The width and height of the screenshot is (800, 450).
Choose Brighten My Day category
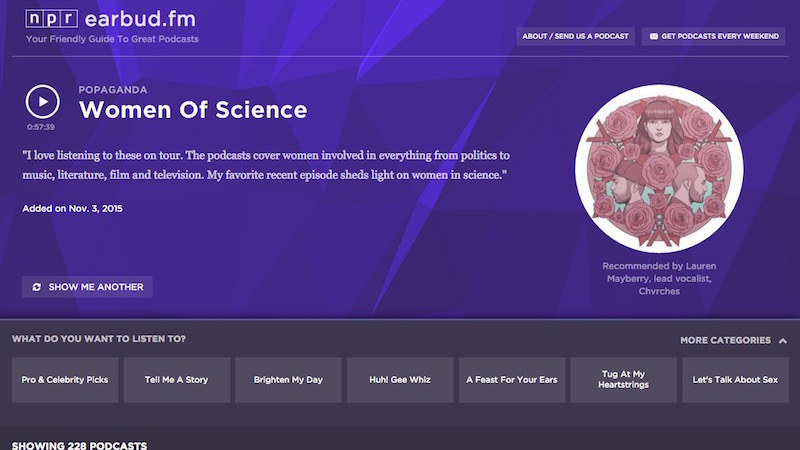click(x=288, y=380)
